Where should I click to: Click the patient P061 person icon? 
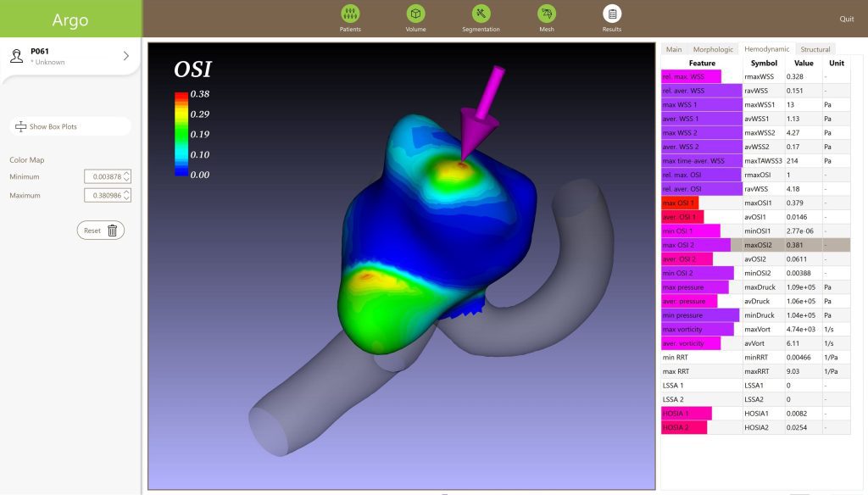16,56
